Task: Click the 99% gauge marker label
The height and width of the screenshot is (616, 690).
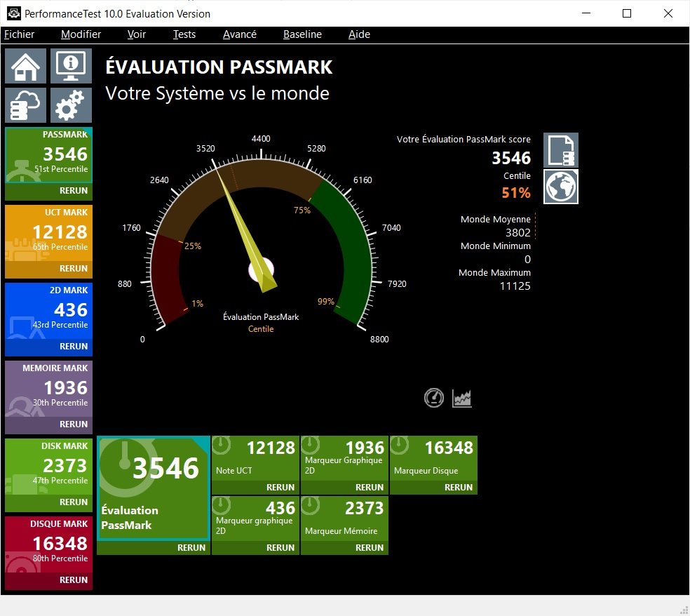Action: [325, 302]
